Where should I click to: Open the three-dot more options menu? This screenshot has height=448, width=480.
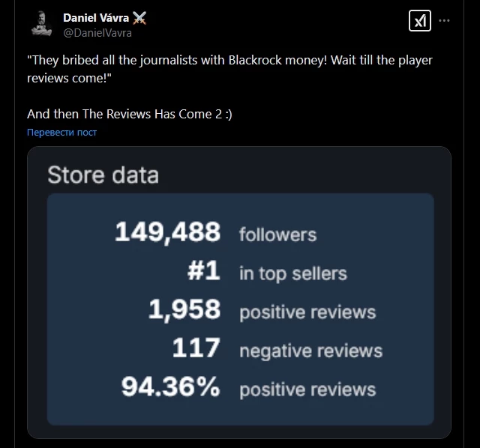click(x=444, y=20)
